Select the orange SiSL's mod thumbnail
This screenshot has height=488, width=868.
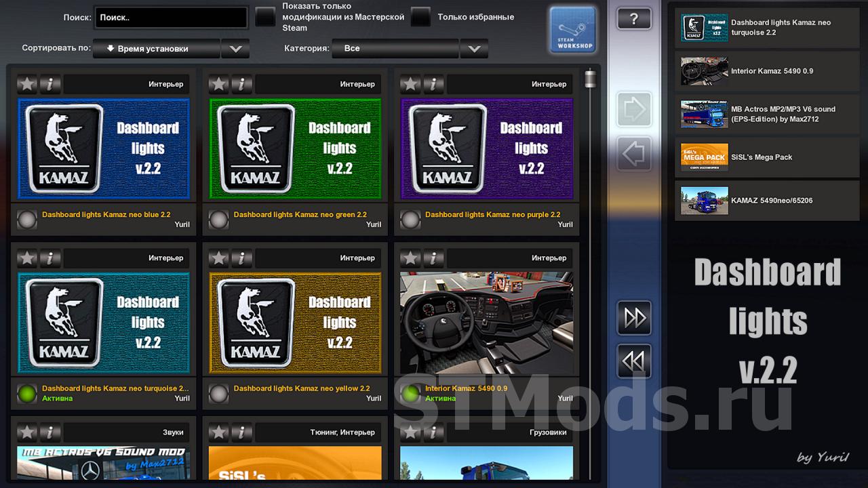pos(295,464)
